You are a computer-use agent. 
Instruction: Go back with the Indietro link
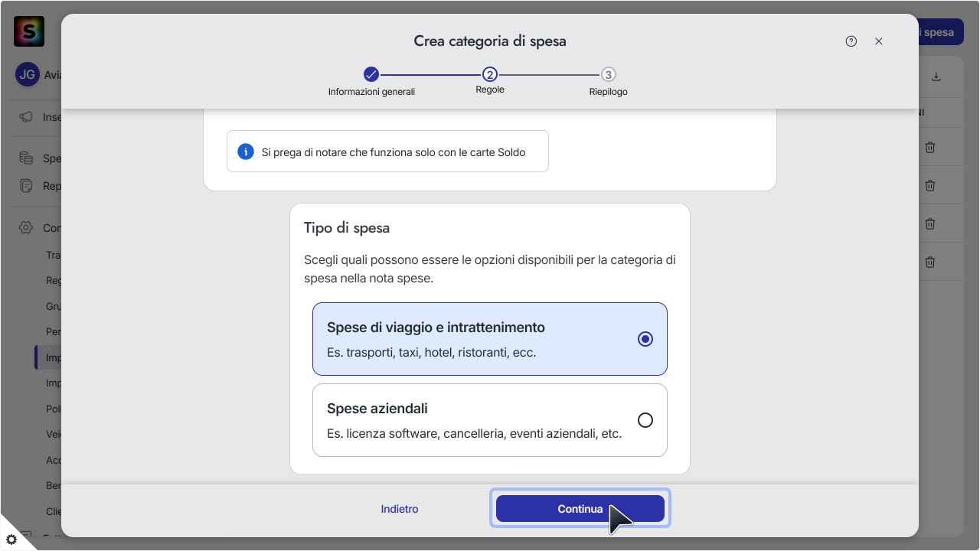pyautogui.click(x=400, y=509)
